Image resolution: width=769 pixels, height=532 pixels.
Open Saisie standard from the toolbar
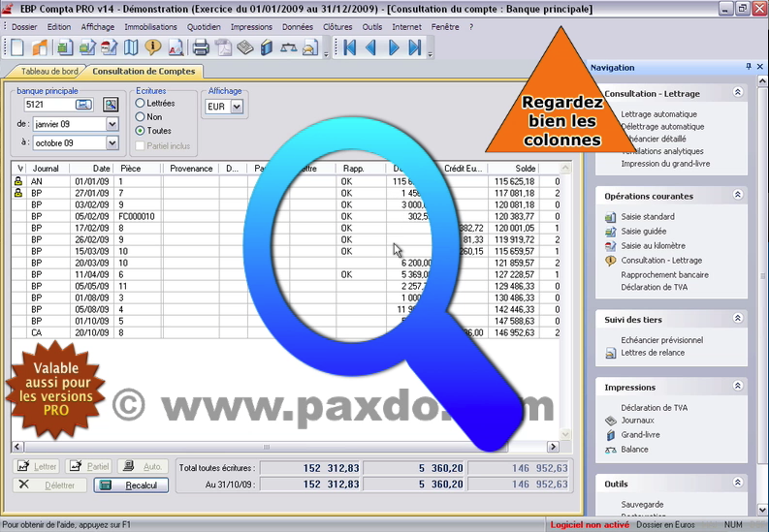[x=65, y=47]
